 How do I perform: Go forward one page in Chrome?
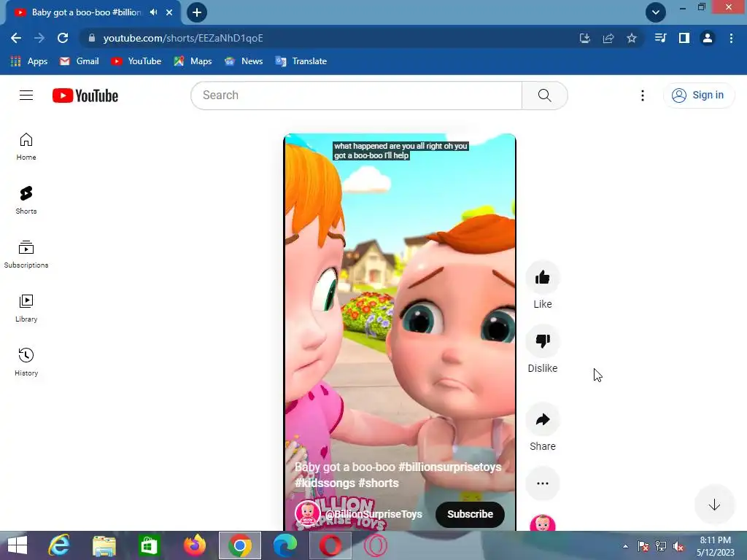pyautogui.click(x=39, y=38)
